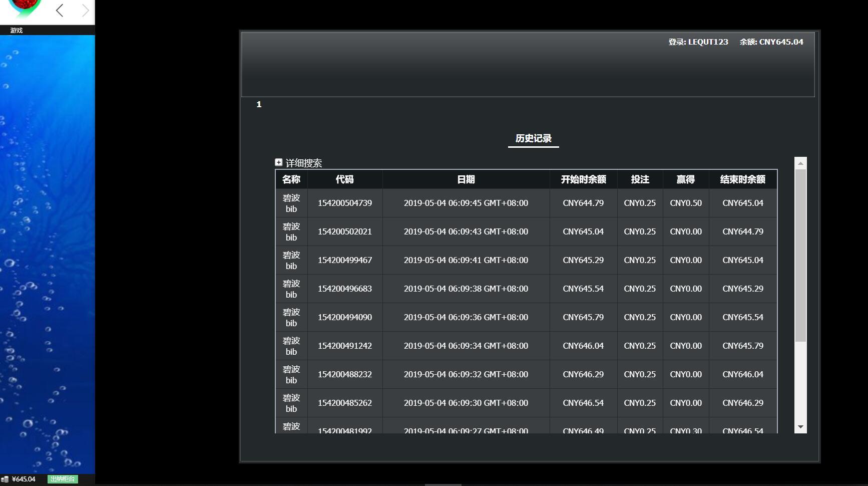This screenshot has width=868, height=486.
Task: Select record code 154200494090
Action: click(x=345, y=317)
